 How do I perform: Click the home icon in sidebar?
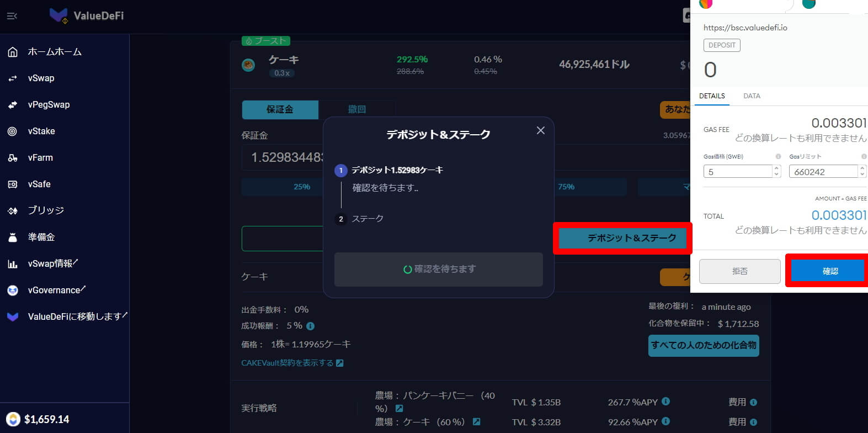coord(13,52)
